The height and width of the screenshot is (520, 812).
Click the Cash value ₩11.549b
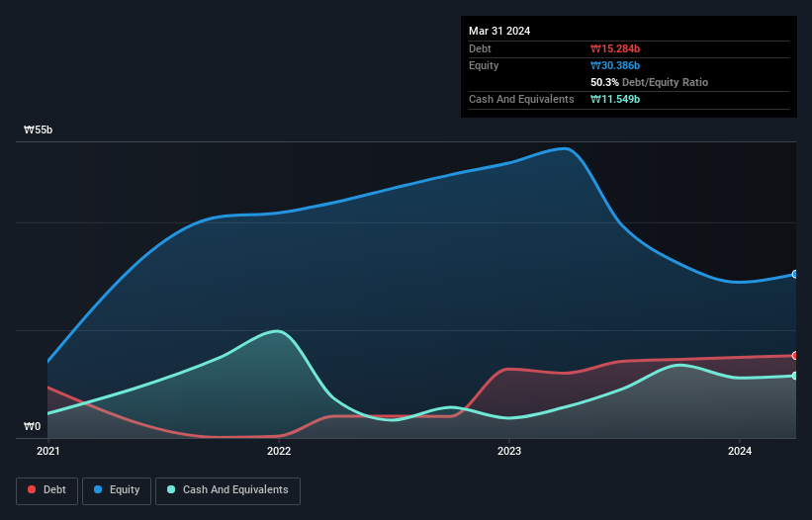click(615, 99)
